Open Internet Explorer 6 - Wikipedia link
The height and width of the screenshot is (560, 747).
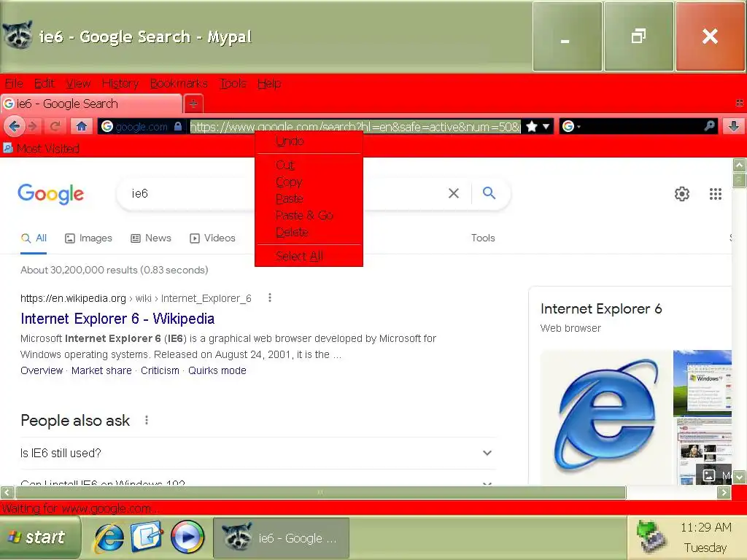point(117,319)
